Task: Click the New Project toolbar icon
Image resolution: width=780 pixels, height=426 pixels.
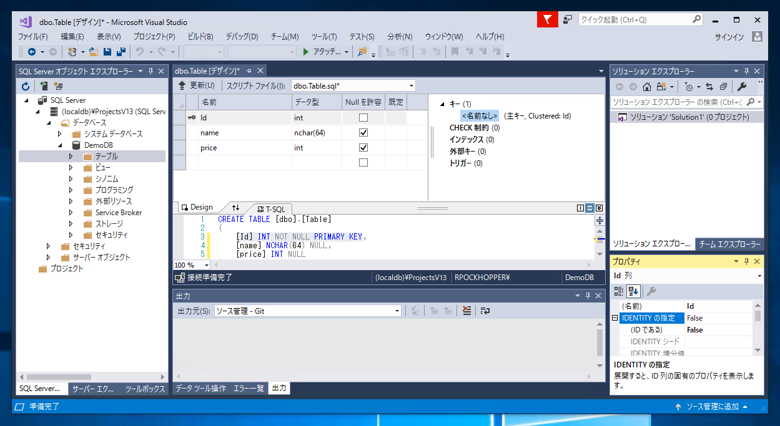Action: [72, 51]
